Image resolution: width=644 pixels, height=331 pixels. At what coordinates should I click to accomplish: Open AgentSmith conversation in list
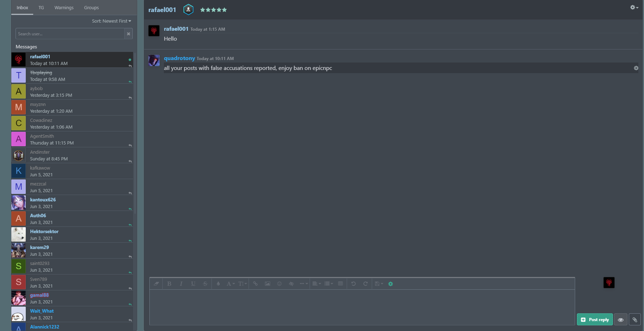coord(72,139)
